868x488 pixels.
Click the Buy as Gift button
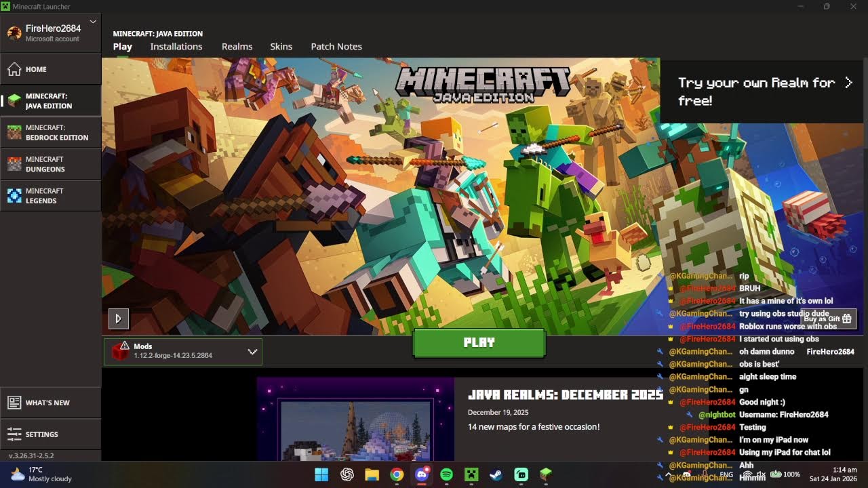click(x=827, y=319)
